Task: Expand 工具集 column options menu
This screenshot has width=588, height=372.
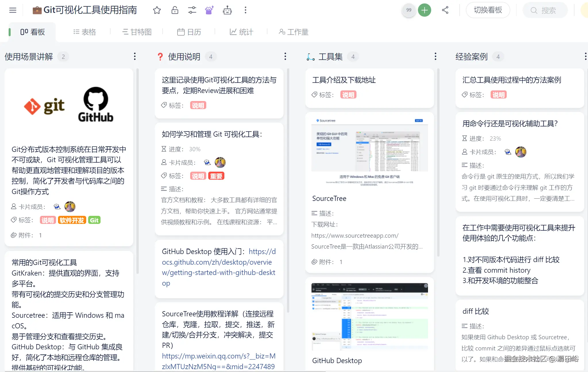Action: coord(435,57)
